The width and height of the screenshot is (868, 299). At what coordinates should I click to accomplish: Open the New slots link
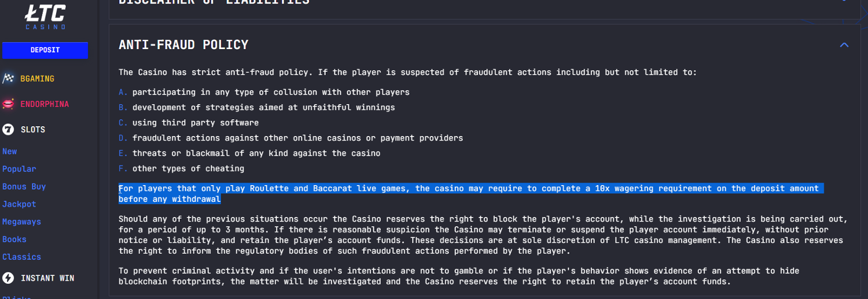point(10,152)
